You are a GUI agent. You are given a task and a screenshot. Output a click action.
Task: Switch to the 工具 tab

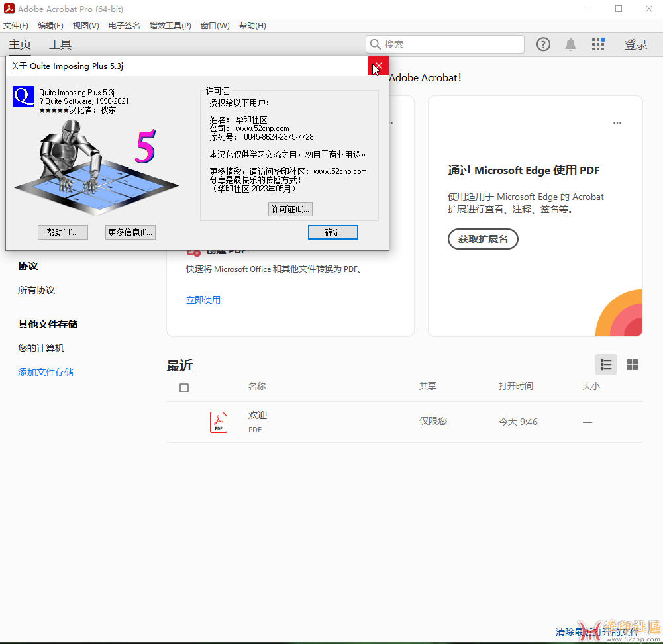[60, 44]
